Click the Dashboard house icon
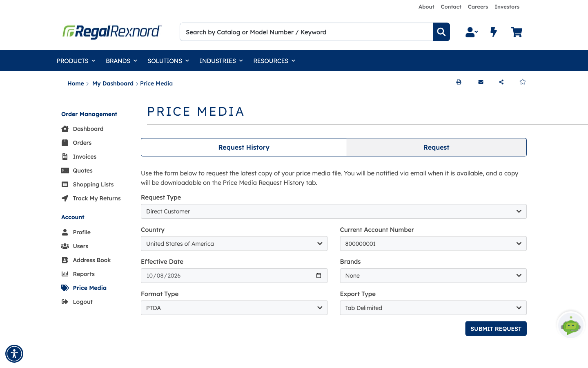 [x=65, y=129]
